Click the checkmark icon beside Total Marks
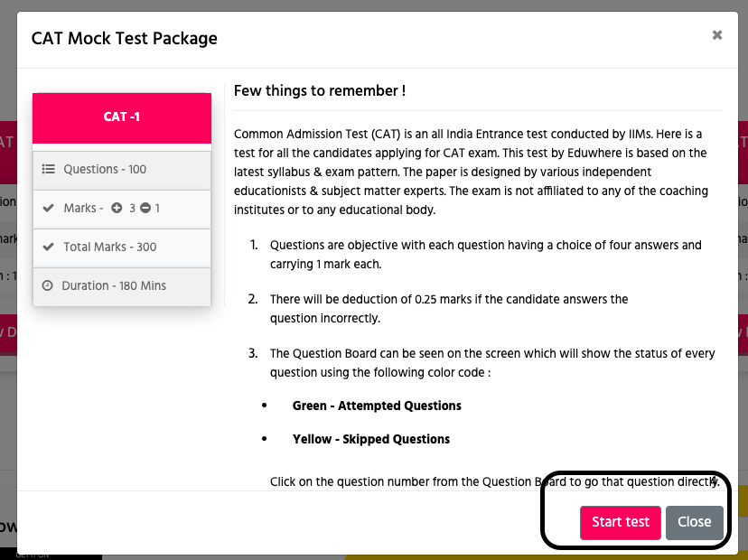The width and height of the screenshot is (748, 560). pyautogui.click(x=48, y=247)
